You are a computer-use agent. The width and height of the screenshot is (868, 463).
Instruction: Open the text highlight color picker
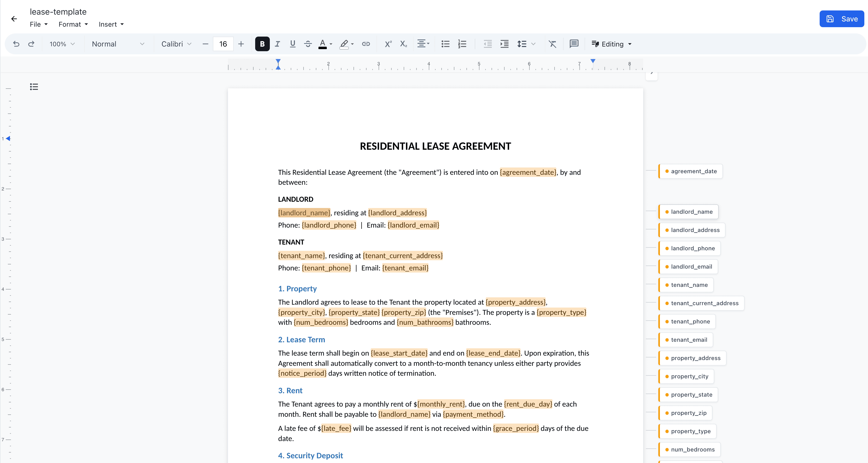coord(346,44)
